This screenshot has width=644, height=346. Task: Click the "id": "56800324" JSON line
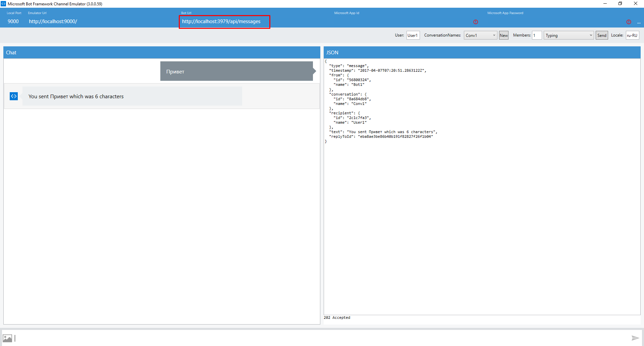click(x=352, y=80)
